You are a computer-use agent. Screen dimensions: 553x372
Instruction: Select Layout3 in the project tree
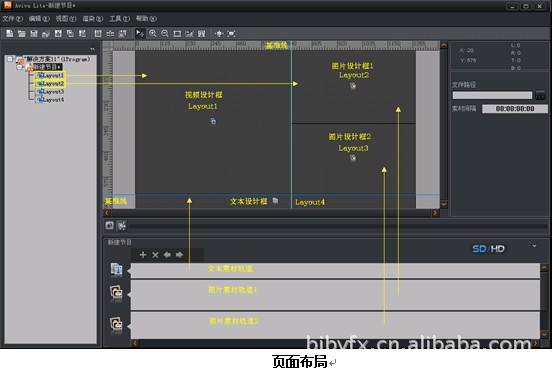[51, 92]
